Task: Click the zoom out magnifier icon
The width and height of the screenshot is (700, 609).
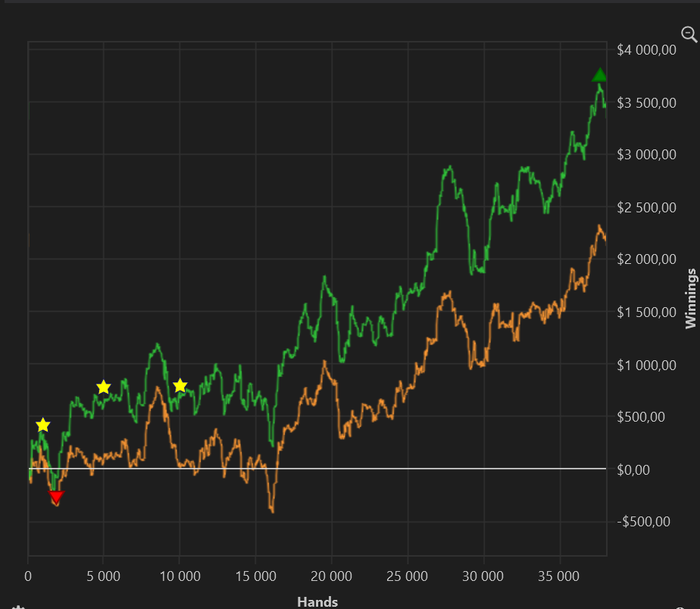Action: pos(689,34)
